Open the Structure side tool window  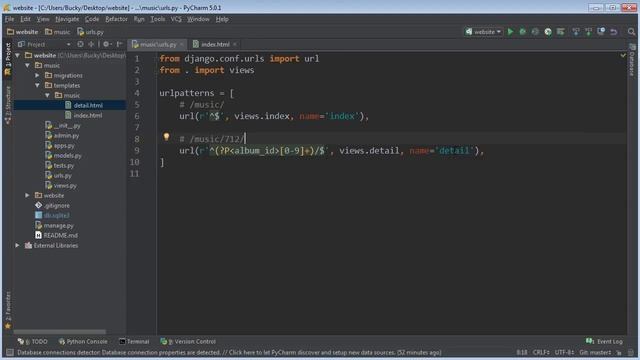[x=7, y=105]
